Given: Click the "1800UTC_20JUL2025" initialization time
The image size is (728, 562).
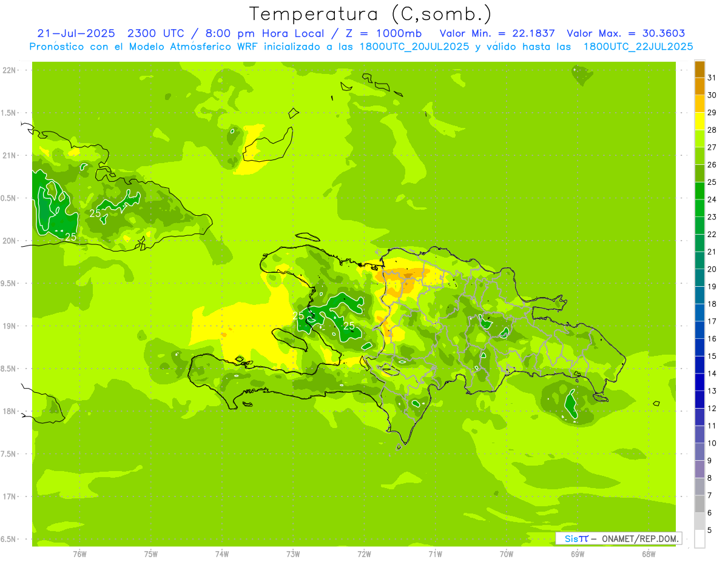Looking at the screenshot, I should tap(414, 47).
